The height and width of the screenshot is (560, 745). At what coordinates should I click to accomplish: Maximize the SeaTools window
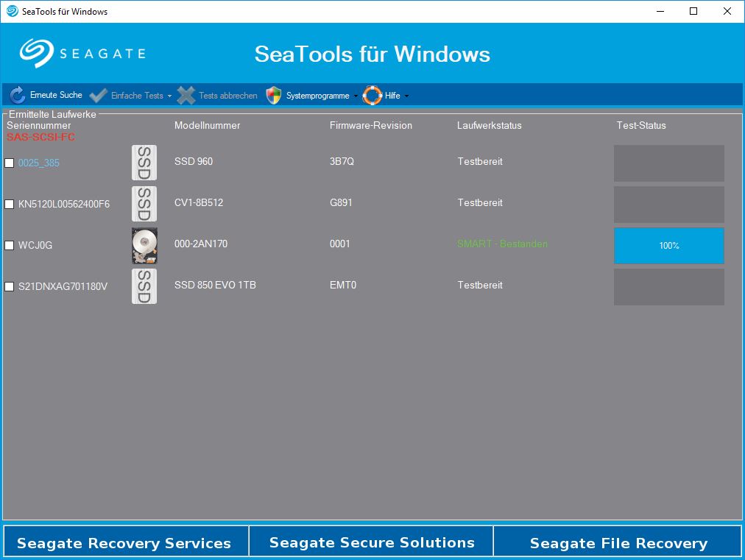[693, 11]
